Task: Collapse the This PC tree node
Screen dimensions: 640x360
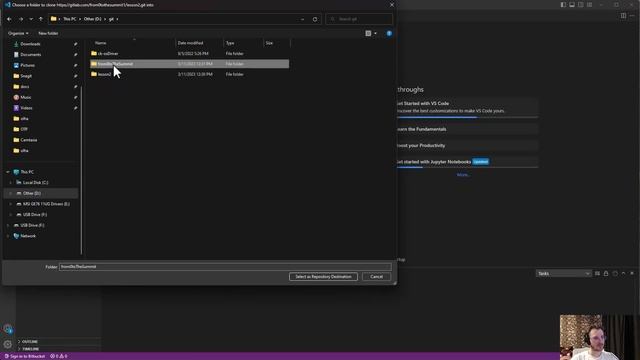Action: 8,172
